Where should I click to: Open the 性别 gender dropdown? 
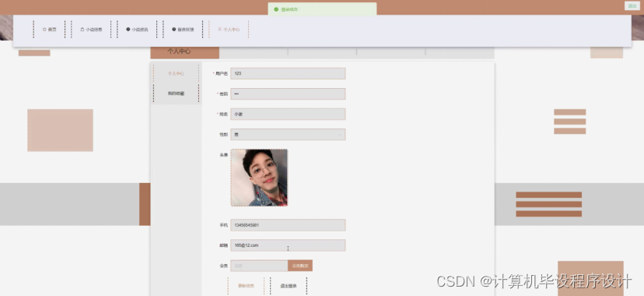click(x=288, y=135)
